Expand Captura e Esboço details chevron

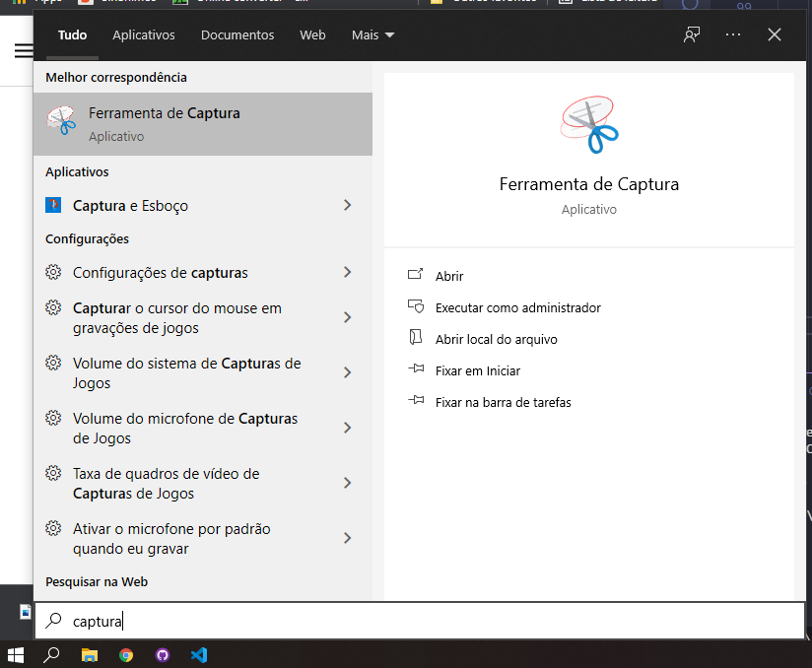click(x=348, y=205)
